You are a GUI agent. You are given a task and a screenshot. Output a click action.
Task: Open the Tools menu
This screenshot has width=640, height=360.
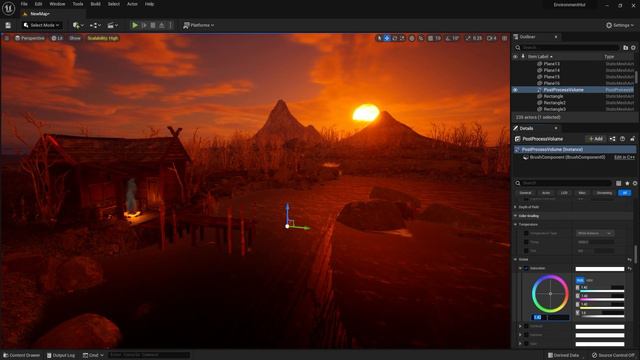[78, 4]
